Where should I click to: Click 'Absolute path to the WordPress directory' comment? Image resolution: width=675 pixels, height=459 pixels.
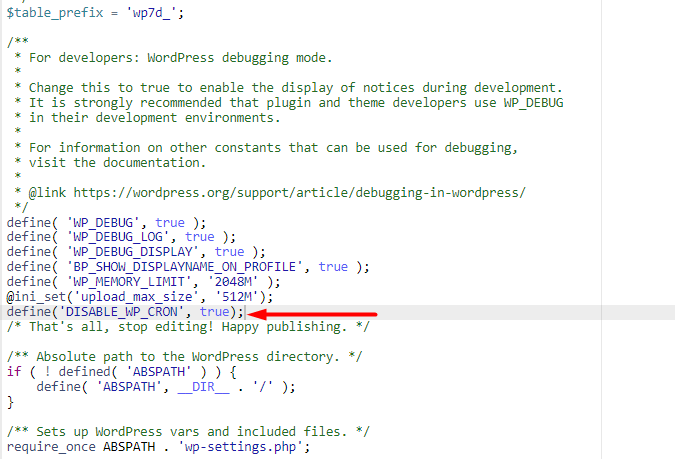tap(184, 357)
